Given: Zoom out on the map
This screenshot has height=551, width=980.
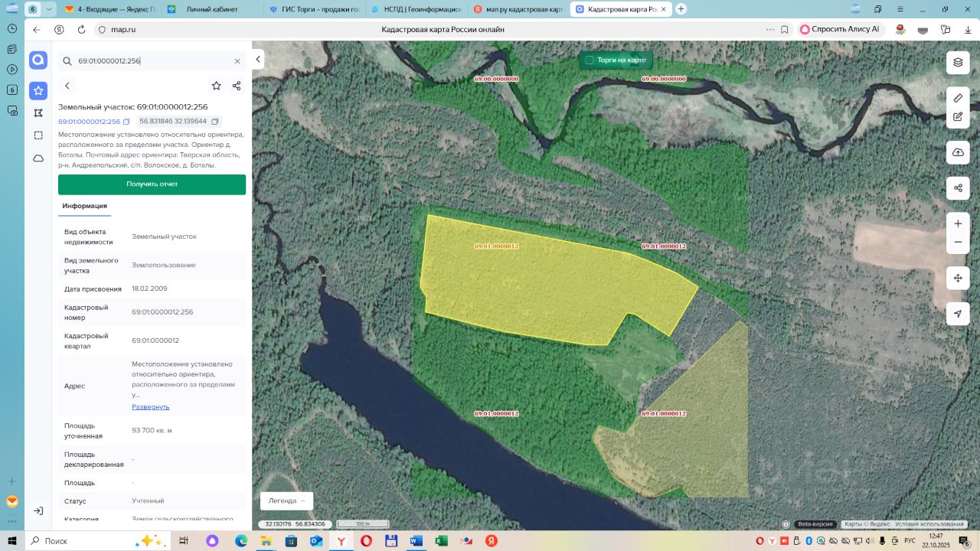Looking at the screenshot, I should tap(958, 242).
